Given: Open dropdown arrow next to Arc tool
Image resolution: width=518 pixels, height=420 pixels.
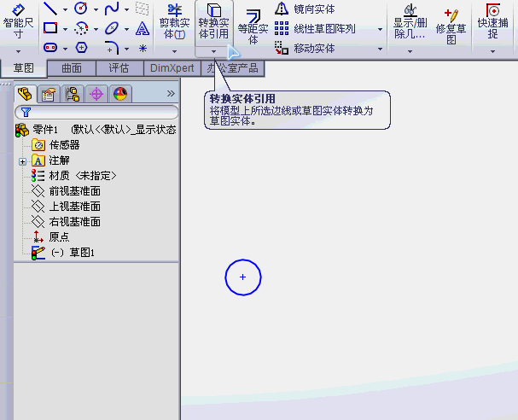Looking at the screenshot, I should pyautogui.click(x=96, y=29).
